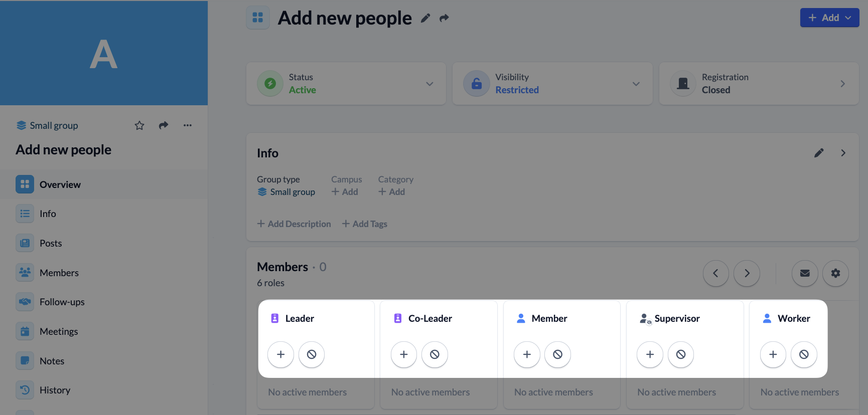Click the Add Description link
Image resolution: width=868 pixels, height=415 pixels.
coord(294,224)
